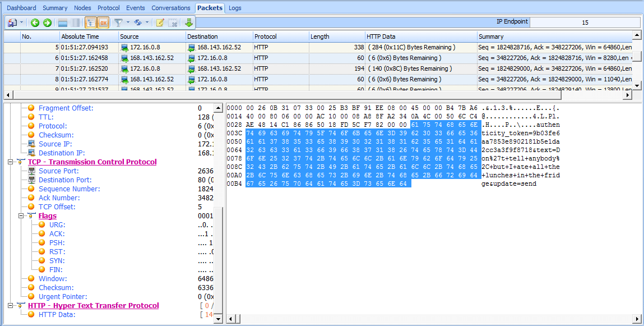This screenshot has width=644, height=326.
Task: Collapse the TCP - Transmission Control Protocol node
Action: tap(10, 162)
